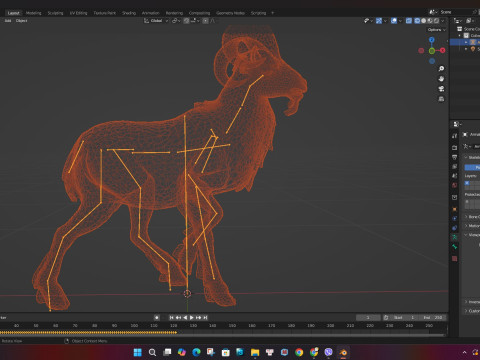Switch to the Animation workspace tab
Image resolution: width=480 pixels, height=360 pixels.
[151, 13]
